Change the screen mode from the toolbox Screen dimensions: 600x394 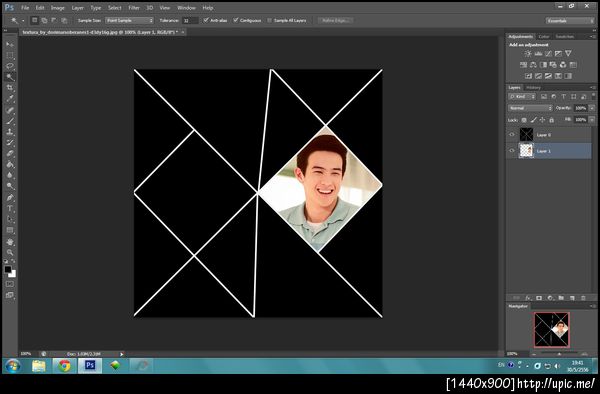pos(10,295)
